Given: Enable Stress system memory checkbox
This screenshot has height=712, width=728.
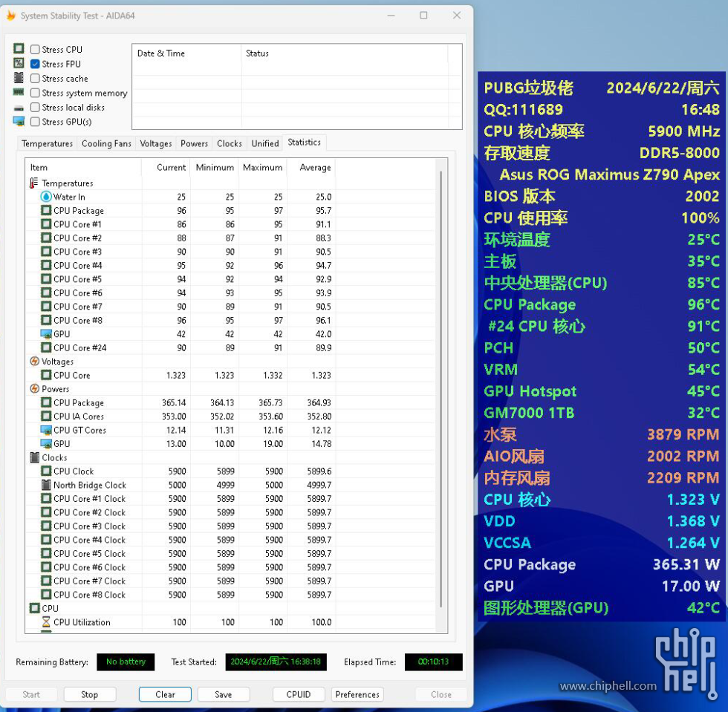Looking at the screenshot, I should [x=35, y=93].
